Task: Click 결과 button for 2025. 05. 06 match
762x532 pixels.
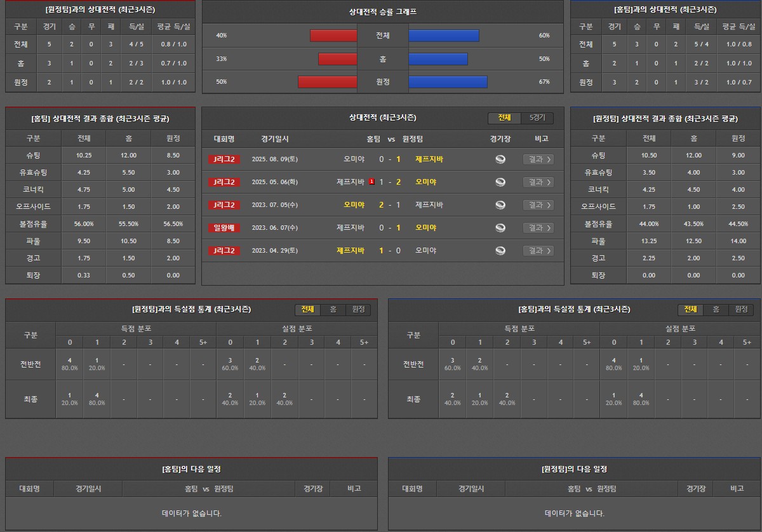Action: click(x=538, y=182)
